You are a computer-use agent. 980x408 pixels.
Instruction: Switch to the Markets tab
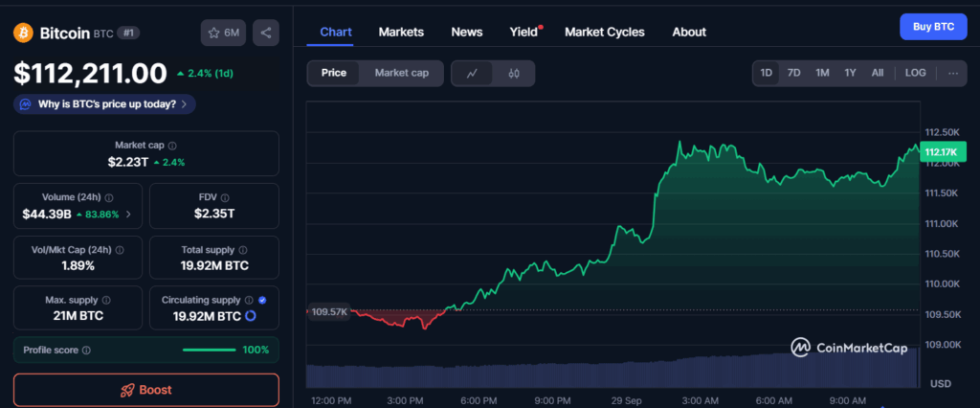tap(401, 32)
